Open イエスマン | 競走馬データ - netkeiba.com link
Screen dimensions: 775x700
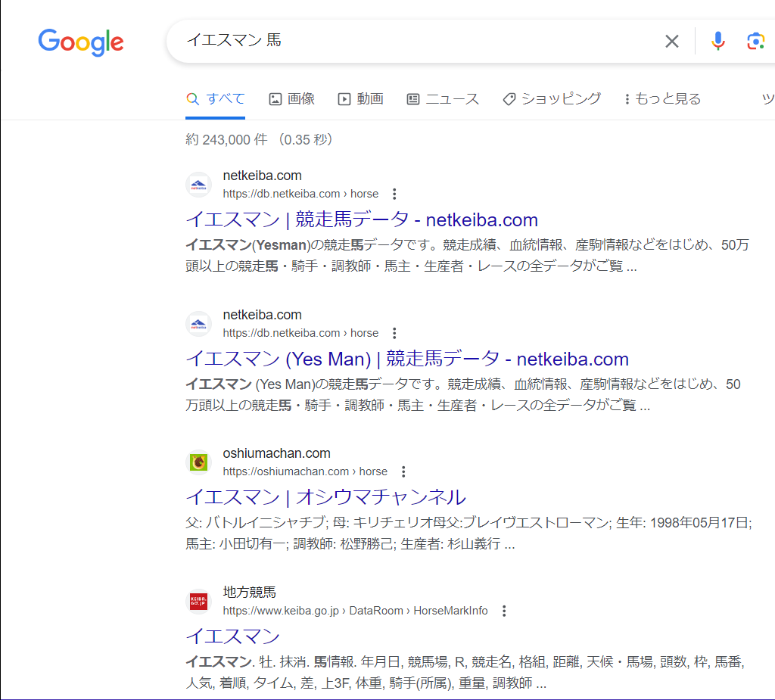pos(362,219)
